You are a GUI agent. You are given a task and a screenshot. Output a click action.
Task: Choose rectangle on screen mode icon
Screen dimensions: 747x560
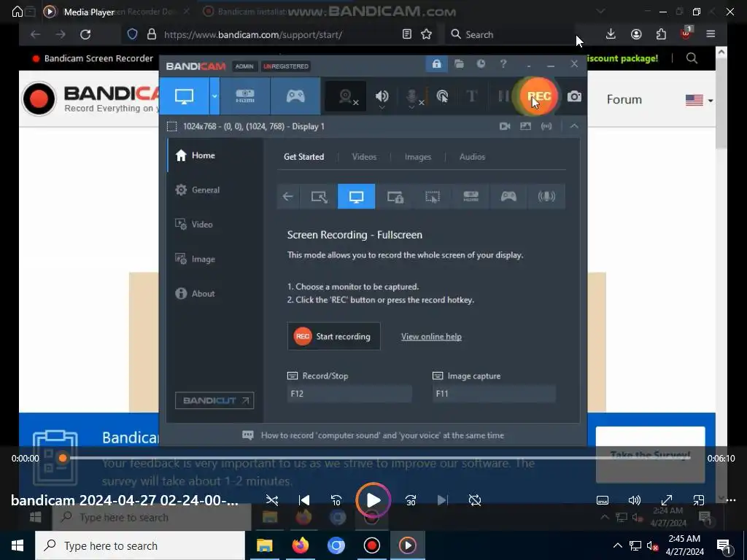tap(319, 196)
